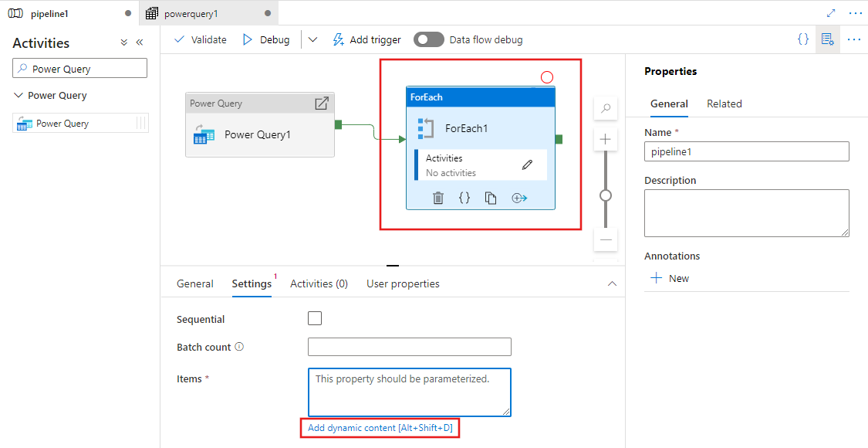Screen dimensions: 868x448
Task: Open pipeline code view braces icon
Action: point(803,39)
